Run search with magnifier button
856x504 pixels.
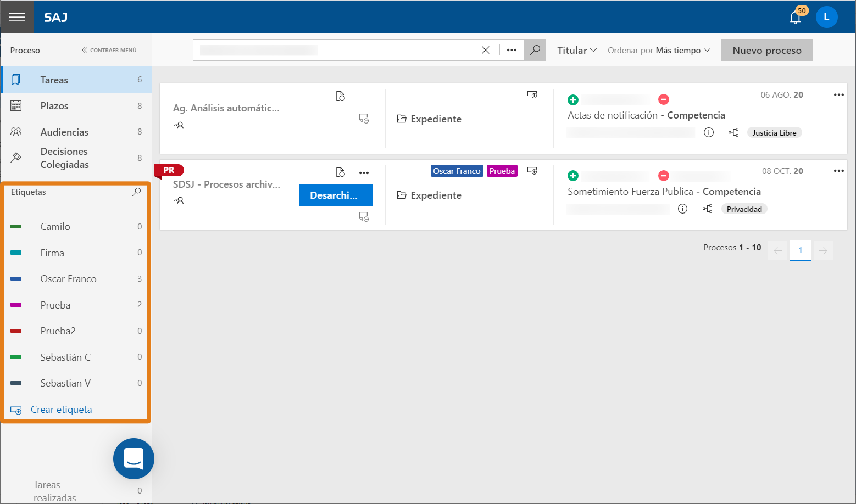pyautogui.click(x=535, y=50)
